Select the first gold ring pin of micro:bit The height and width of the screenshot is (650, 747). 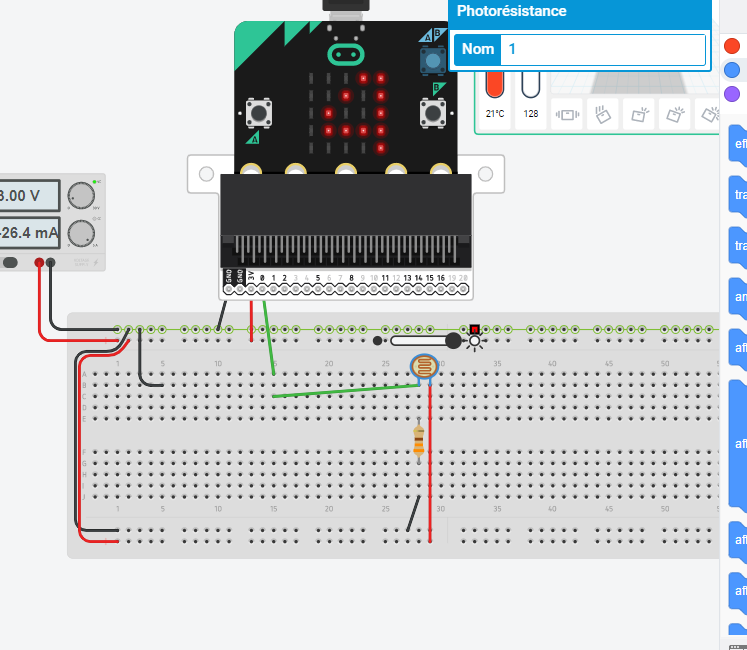251,169
